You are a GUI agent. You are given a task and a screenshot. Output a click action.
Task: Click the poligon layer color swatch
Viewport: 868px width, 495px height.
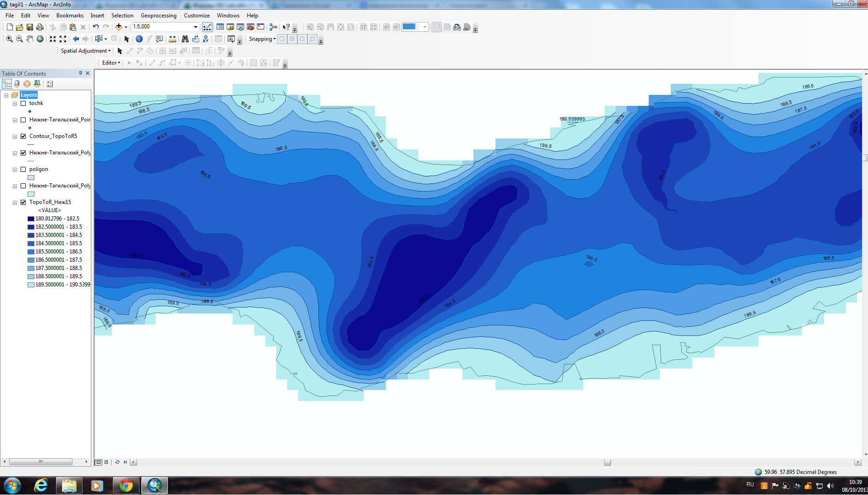31,178
